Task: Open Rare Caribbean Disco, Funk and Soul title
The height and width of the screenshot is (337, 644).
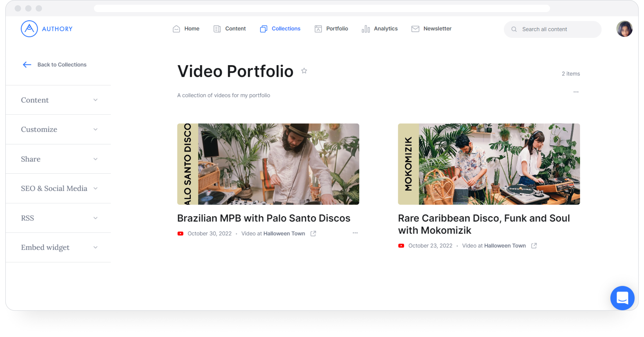Action: tap(484, 224)
